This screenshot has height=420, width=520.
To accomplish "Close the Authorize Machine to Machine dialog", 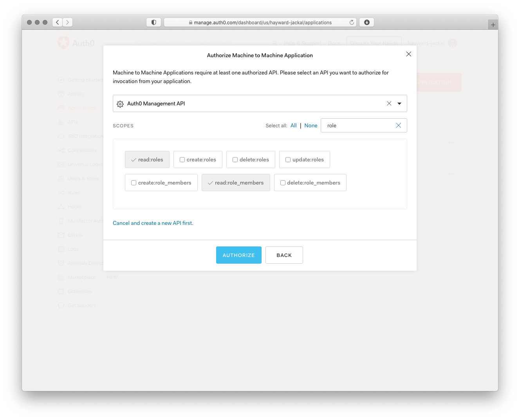I will (408, 54).
